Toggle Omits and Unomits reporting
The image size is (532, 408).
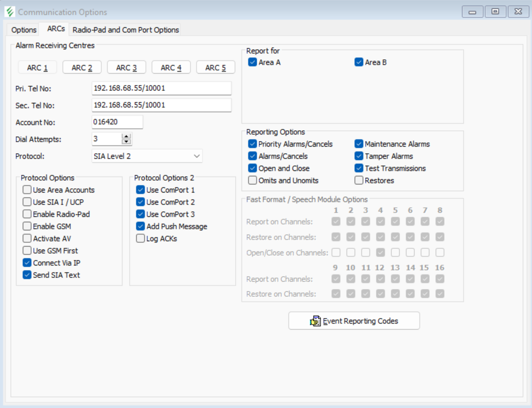click(x=252, y=180)
